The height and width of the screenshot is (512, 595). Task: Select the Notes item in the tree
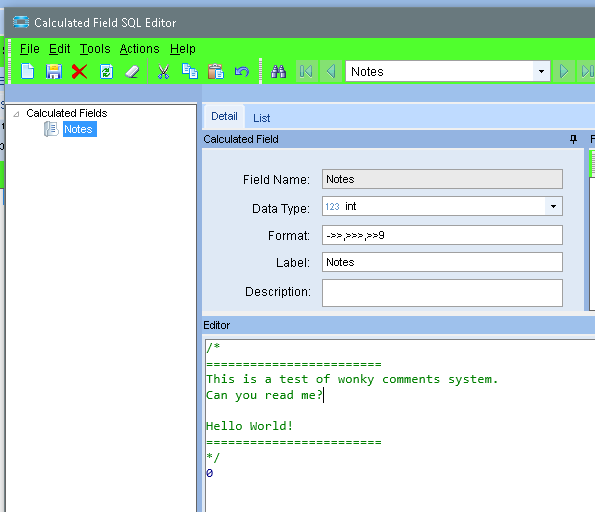click(79, 129)
